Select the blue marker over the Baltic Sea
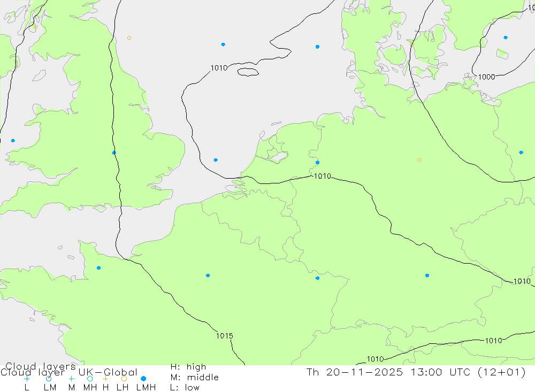The height and width of the screenshot is (392, 535). tap(506, 37)
